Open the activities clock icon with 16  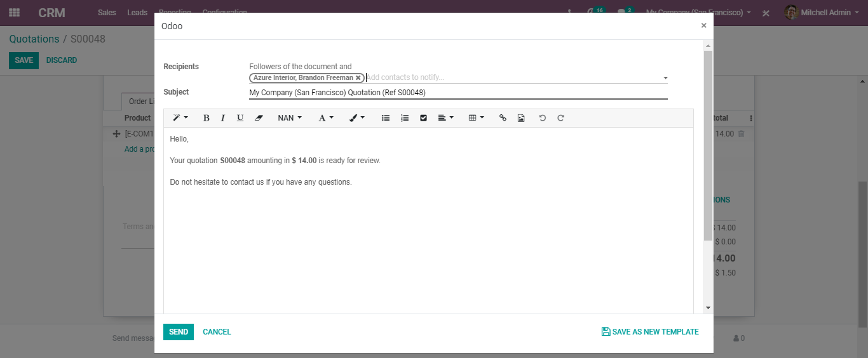point(595,11)
